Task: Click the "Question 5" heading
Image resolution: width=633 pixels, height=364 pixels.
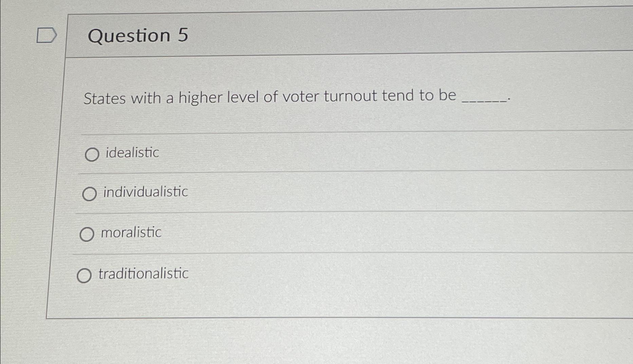Action: coord(138,35)
